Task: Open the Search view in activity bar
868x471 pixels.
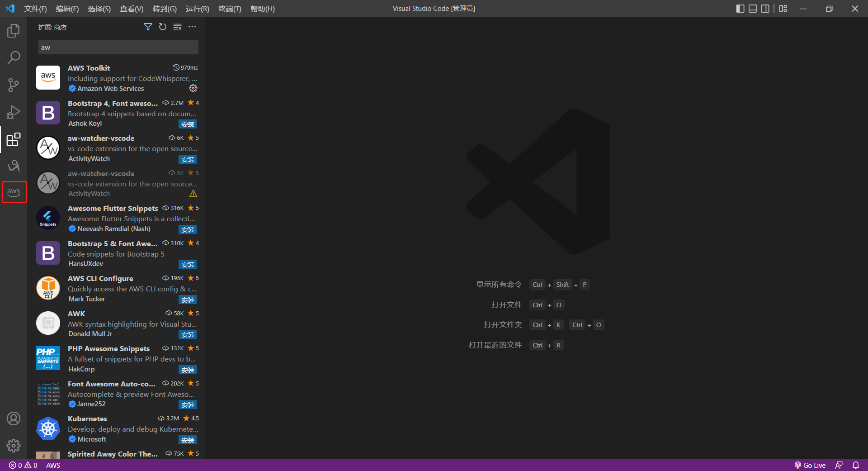Action: click(x=14, y=57)
